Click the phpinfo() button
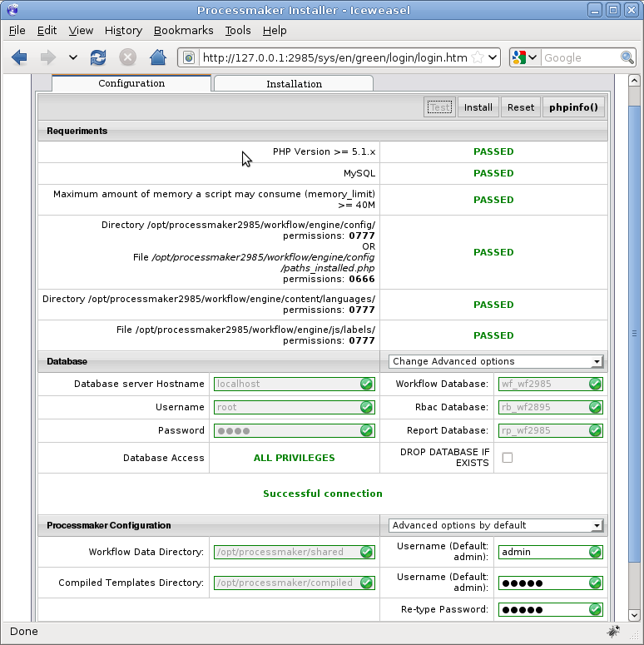The height and width of the screenshot is (645, 644). (573, 107)
